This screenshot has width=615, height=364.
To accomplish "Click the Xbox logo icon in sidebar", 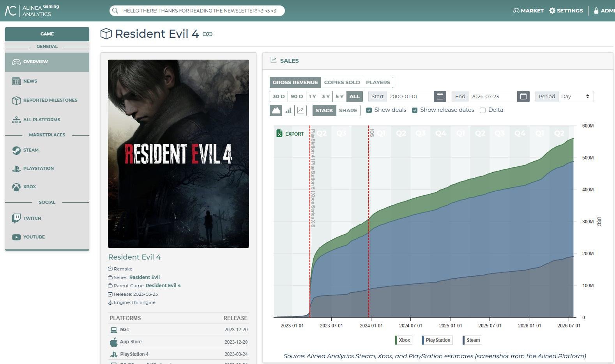I will (x=16, y=187).
